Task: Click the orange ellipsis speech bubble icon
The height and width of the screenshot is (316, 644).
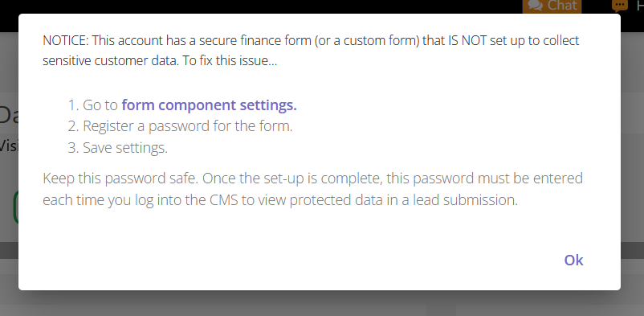Action: 620,6
